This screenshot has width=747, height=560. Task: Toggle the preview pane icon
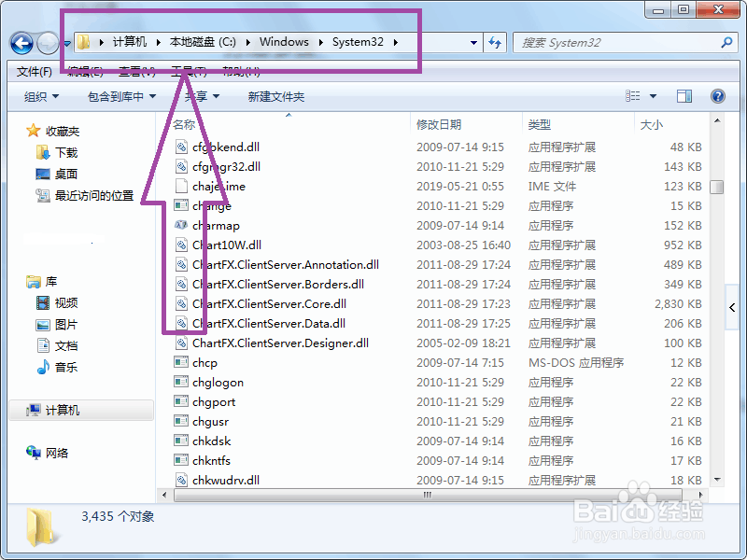click(684, 96)
